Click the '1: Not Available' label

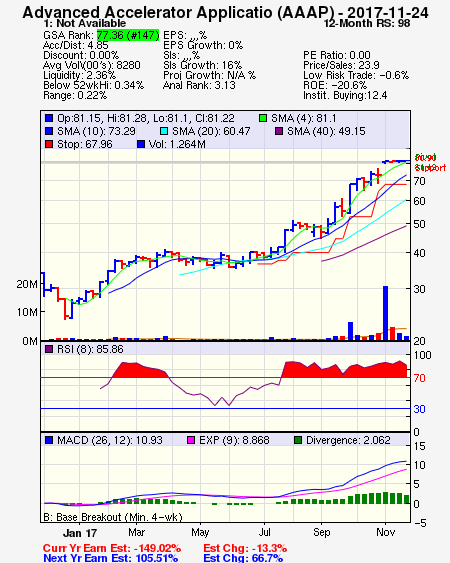[x=84, y=23]
